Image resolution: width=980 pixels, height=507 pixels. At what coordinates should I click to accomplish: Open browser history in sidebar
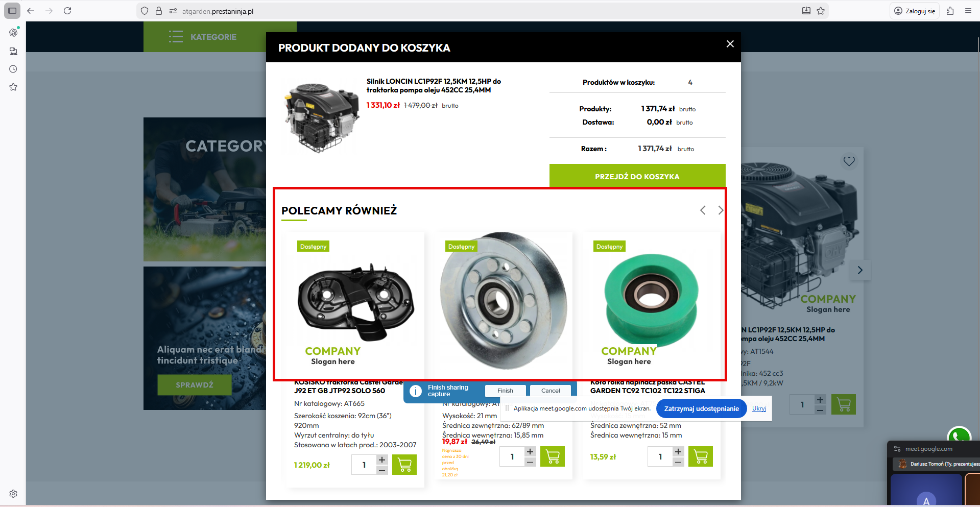click(x=13, y=69)
